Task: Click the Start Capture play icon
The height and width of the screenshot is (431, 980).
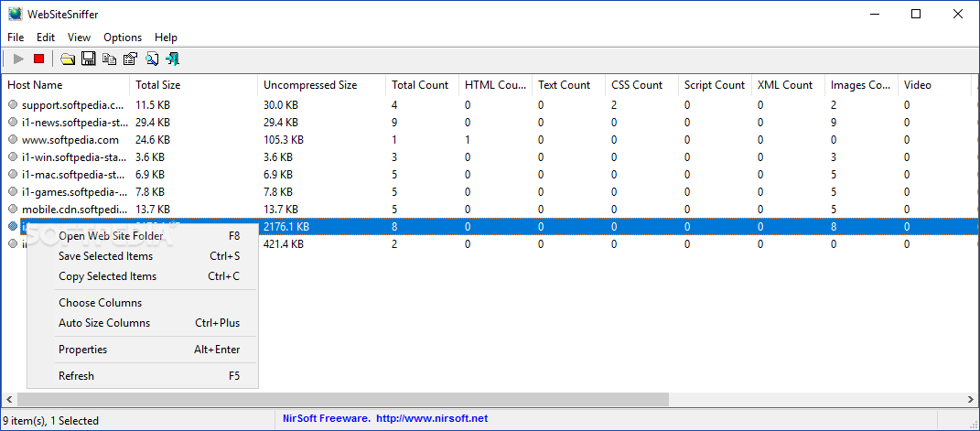Action: point(18,59)
